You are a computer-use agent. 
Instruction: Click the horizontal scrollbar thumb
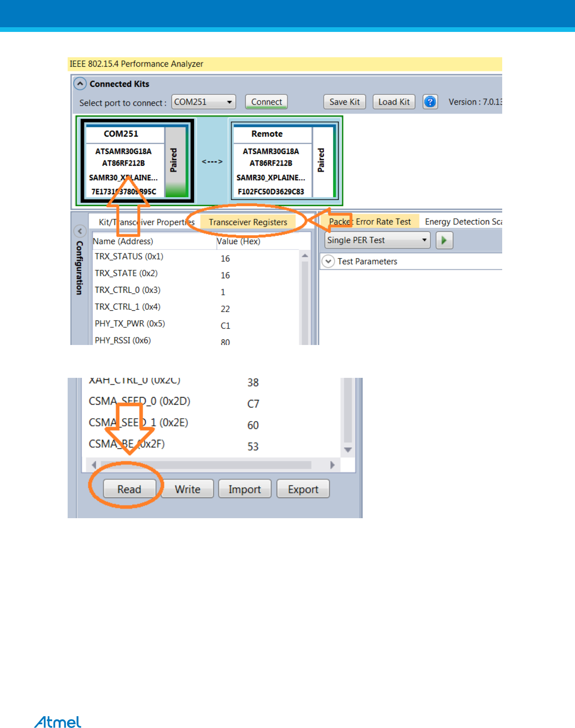[206, 465]
